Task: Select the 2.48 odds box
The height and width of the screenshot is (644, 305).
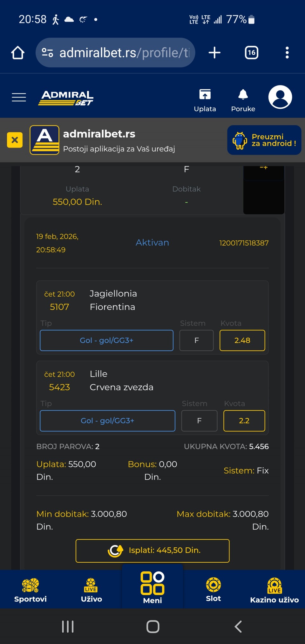Action: click(242, 340)
